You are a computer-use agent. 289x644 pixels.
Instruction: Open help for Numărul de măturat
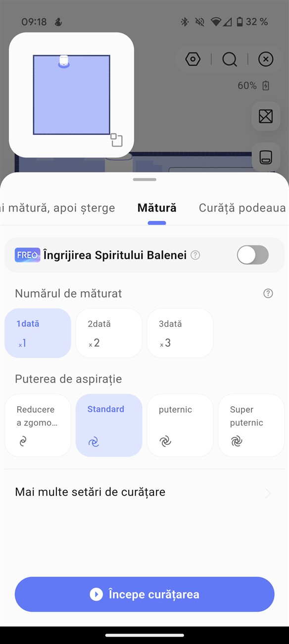268,293
